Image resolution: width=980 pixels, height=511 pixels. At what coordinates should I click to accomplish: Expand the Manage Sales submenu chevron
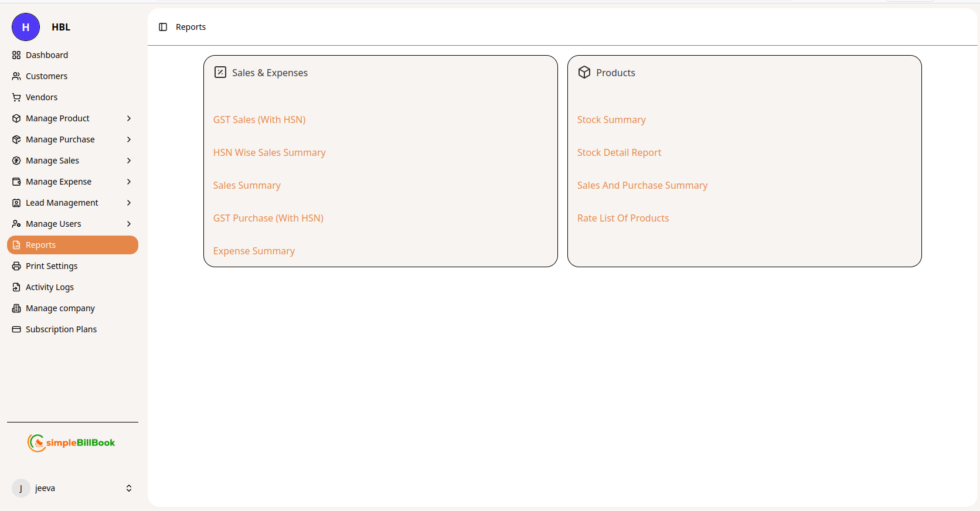click(129, 161)
